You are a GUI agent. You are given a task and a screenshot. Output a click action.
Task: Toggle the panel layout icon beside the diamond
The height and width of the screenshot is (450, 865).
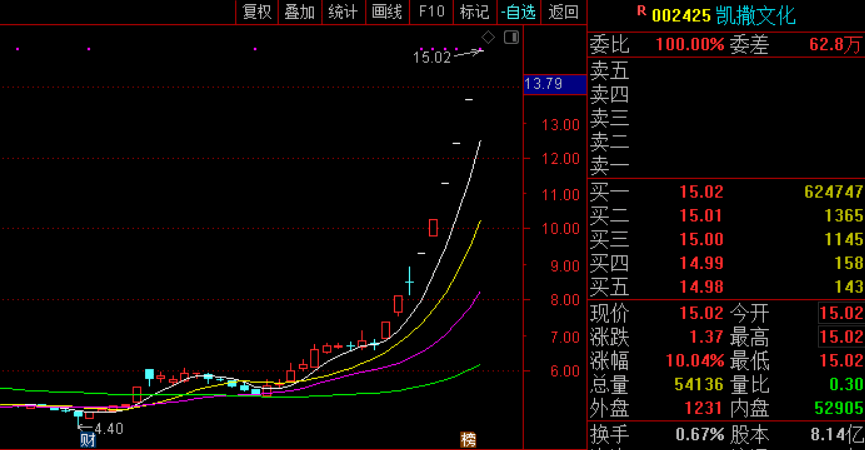(x=511, y=38)
